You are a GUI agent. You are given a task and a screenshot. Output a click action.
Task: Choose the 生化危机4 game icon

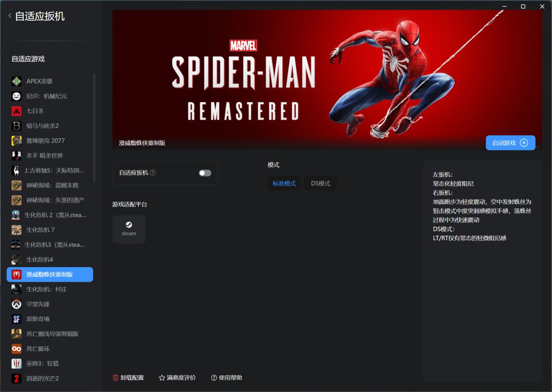(16, 259)
